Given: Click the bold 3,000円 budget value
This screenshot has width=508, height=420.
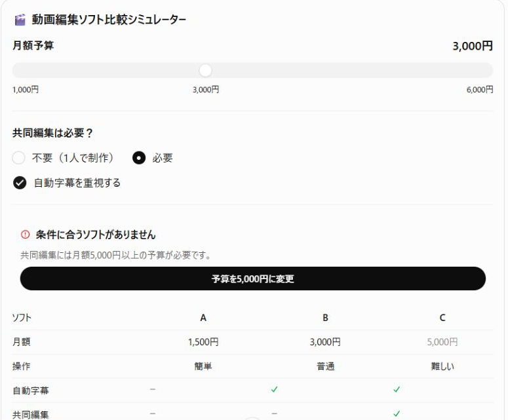Looking at the screenshot, I should point(473,46).
